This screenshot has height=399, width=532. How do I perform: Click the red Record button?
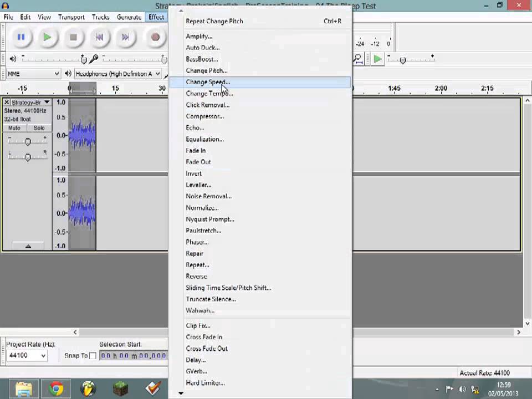[155, 37]
